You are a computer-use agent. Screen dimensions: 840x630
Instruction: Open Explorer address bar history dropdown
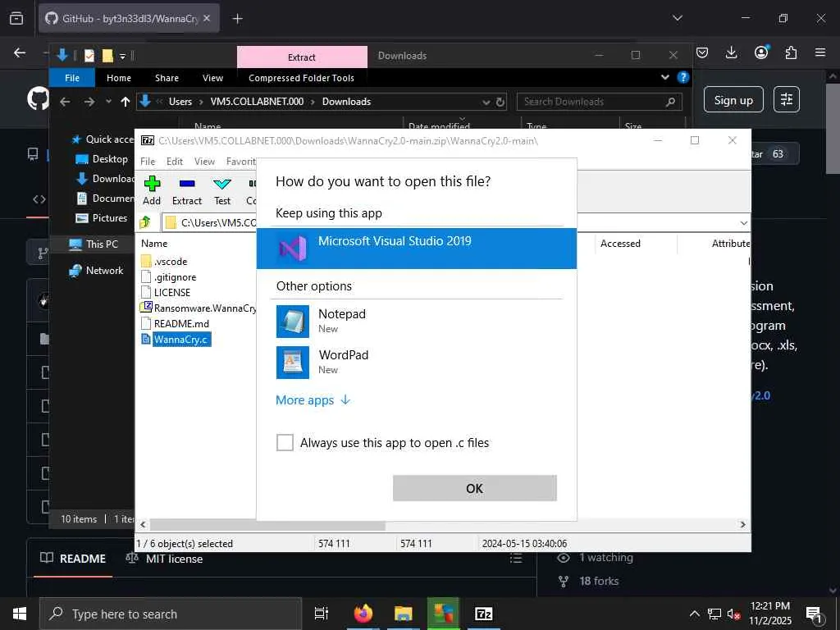(x=486, y=102)
